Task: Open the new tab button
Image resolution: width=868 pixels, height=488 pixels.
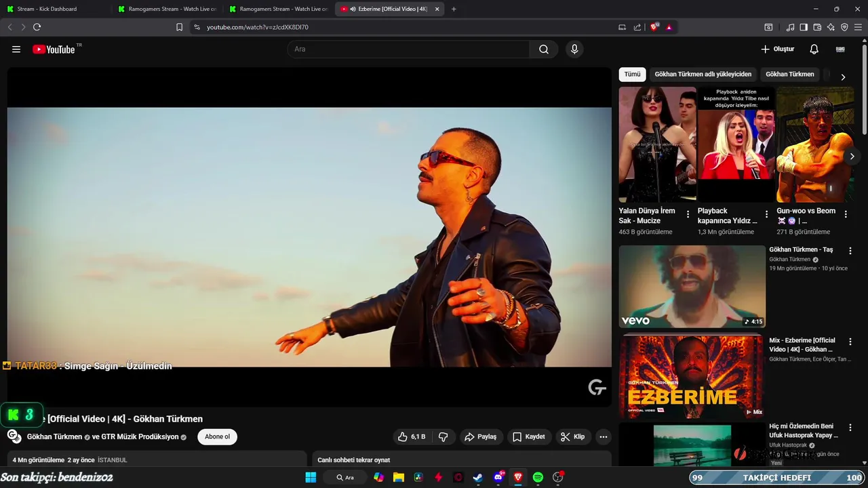Action: (454, 9)
